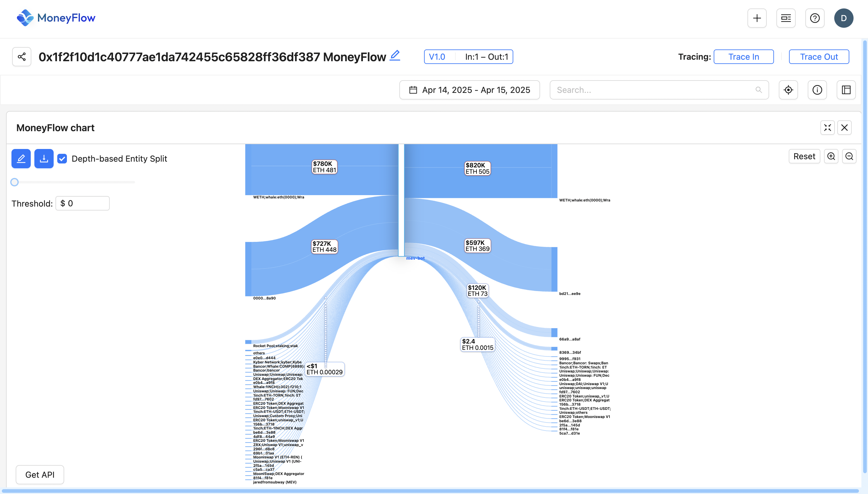The image size is (868, 494).
Task: Download the chart with download icon
Action: pyautogui.click(x=44, y=158)
